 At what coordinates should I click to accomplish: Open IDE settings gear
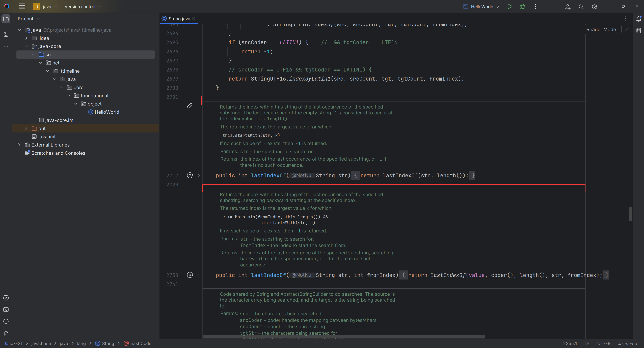pos(595,7)
